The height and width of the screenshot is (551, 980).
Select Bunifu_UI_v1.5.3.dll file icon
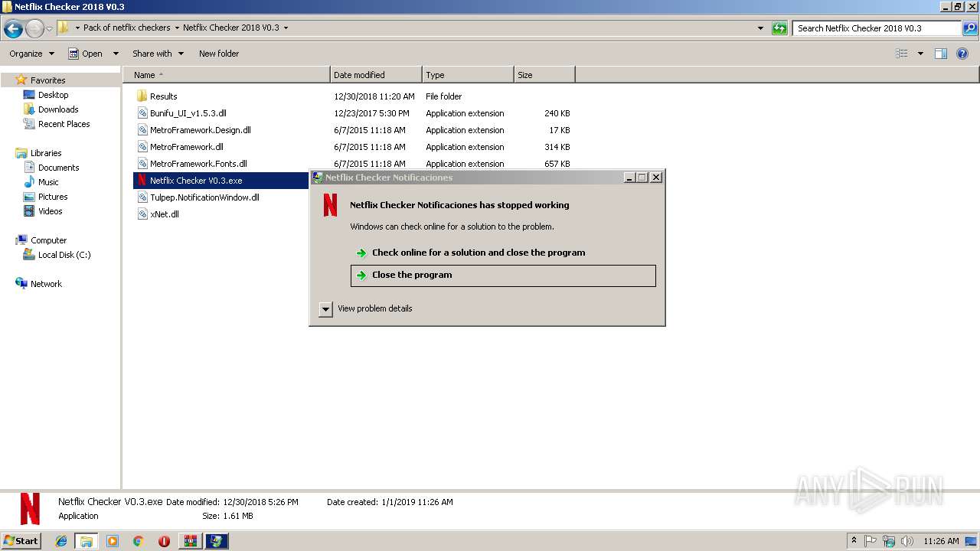pyautogui.click(x=142, y=113)
